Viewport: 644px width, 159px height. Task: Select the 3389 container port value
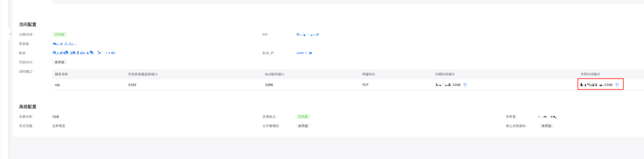pyautogui.click(x=132, y=85)
